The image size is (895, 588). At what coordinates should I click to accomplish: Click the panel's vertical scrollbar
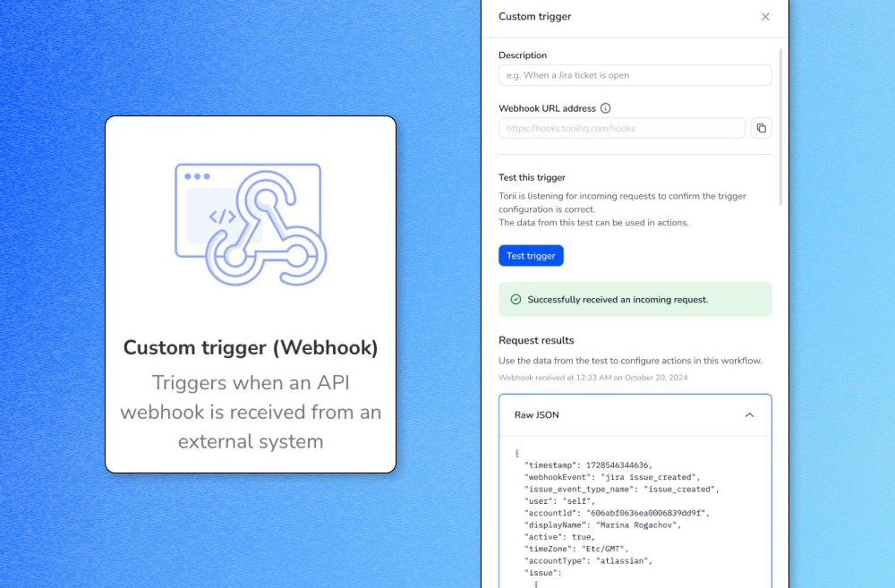tap(780, 127)
